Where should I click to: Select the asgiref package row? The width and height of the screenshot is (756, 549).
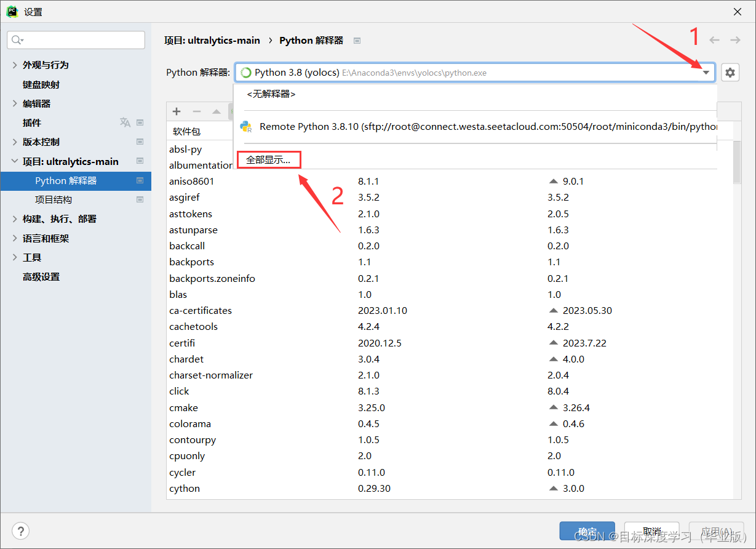click(x=450, y=198)
